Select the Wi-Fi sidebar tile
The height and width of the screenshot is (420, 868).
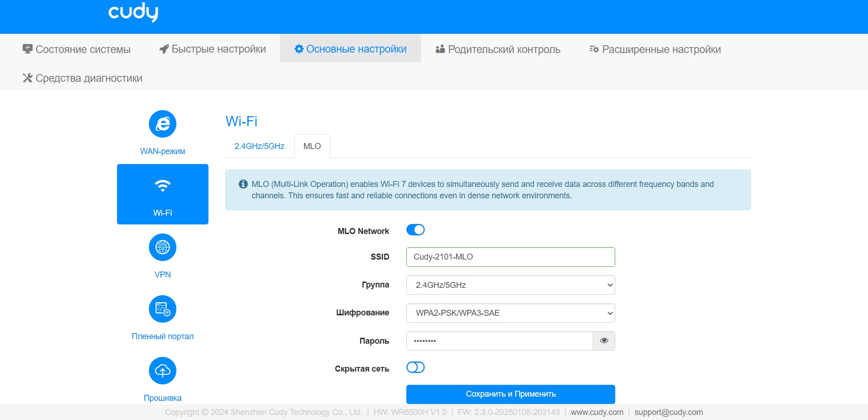click(x=163, y=194)
